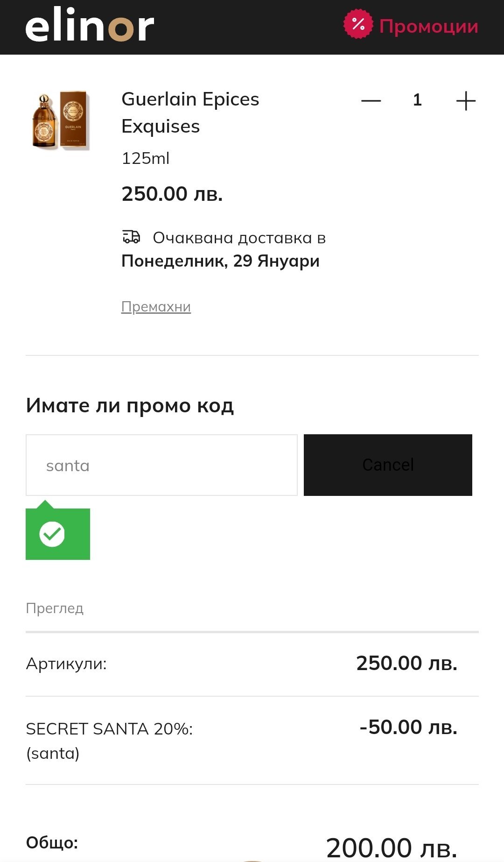
Task: Click the Преглед summary heading
Action: 55,608
